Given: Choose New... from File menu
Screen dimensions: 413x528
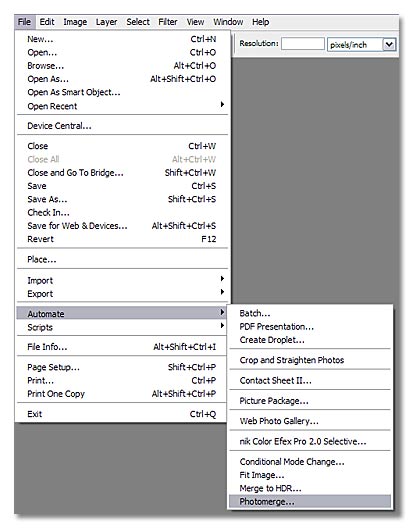Looking at the screenshot, I should pyautogui.click(x=122, y=39).
